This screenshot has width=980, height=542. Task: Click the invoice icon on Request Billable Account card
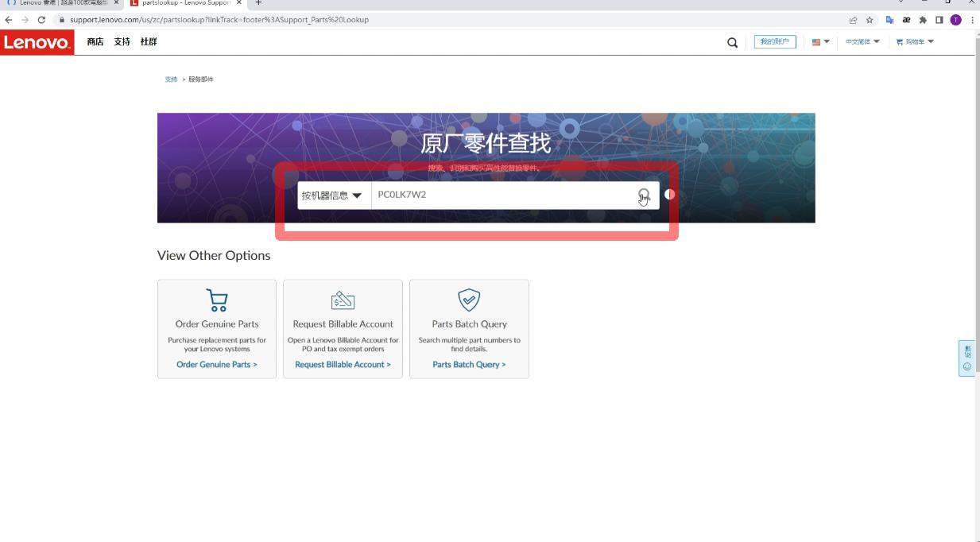343,300
